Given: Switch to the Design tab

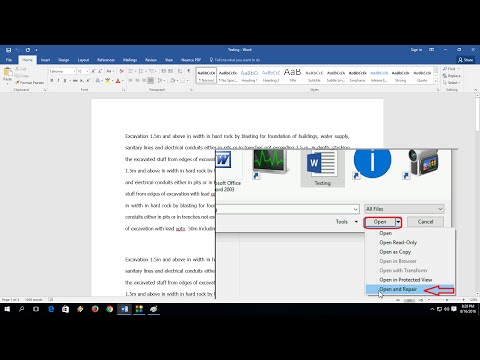Looking at the screenshot, I should tap(63, 60).
